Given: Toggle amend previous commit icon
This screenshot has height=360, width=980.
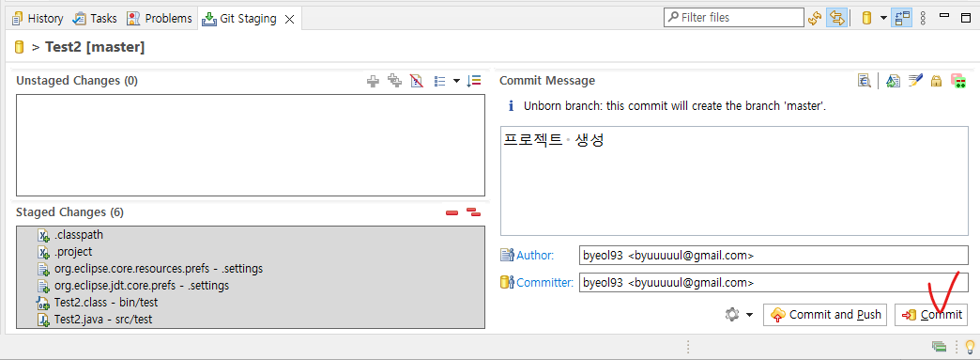Looking at the screenshot, I should coord(894,81).
